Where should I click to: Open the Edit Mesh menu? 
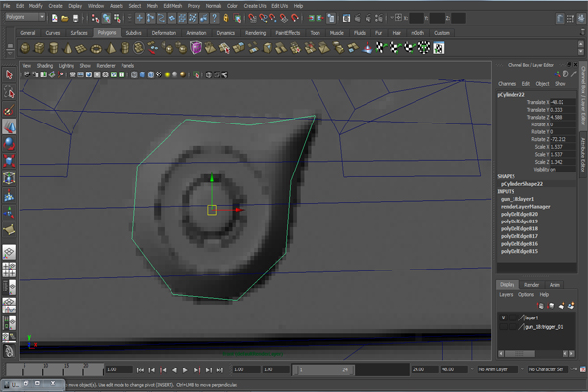(x=172, y=6)
